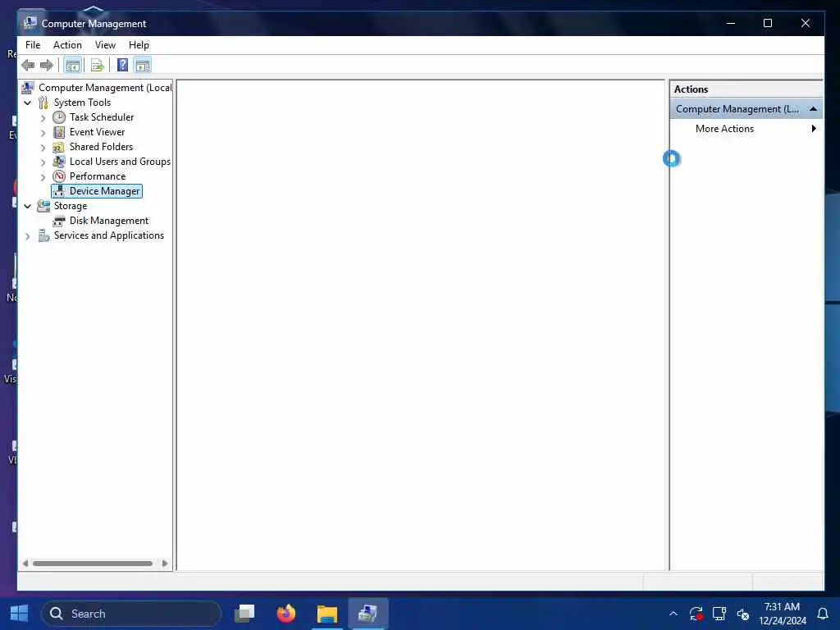This screenshot has width=840, height=630.
Task: Click the System Tools icon
Action: coord(43,103)
